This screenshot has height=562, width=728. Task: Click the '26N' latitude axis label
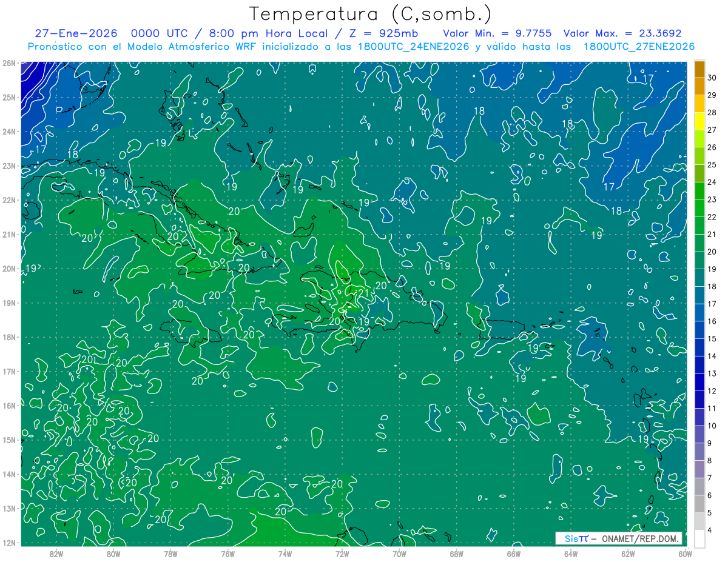[x=9, y=63]
